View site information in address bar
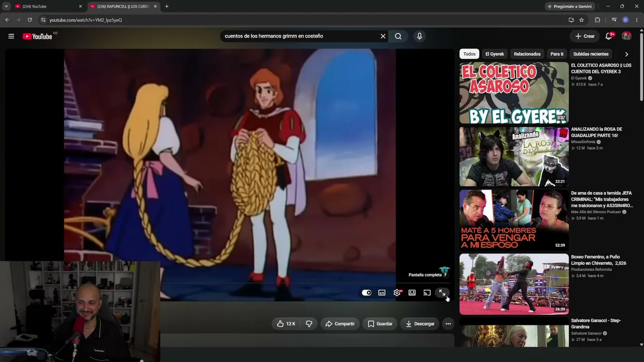 (x=43, y=20)
